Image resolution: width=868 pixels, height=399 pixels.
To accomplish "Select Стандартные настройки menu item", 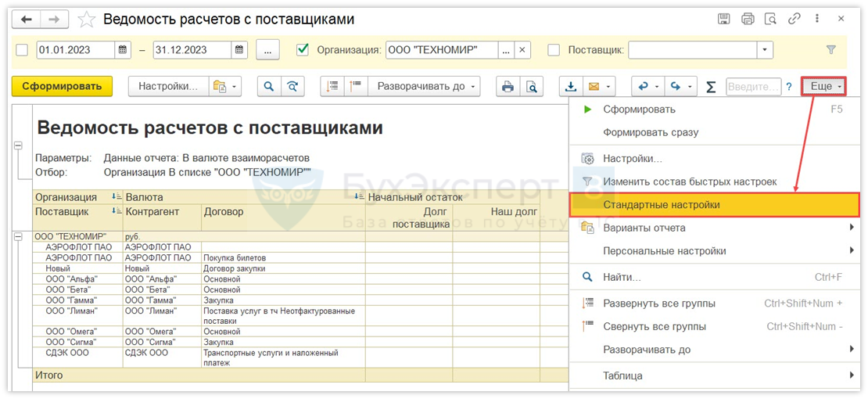I will (661, 205).
